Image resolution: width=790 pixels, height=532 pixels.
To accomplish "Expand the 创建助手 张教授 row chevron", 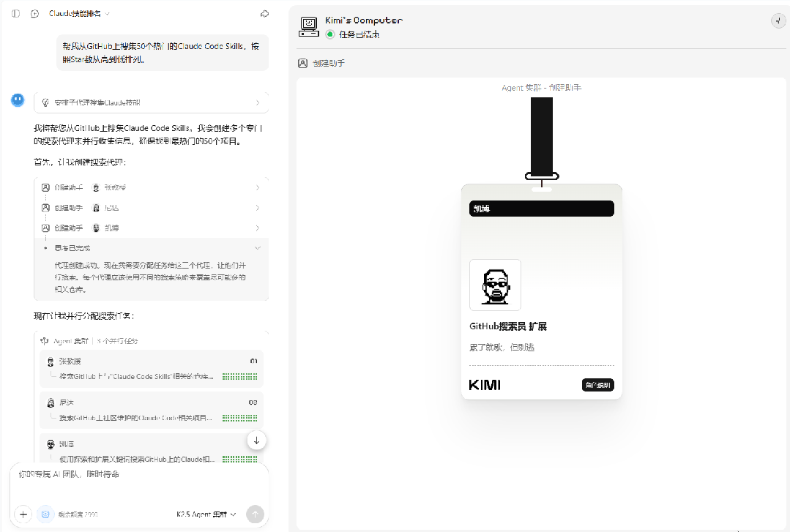I will click(x=258, y=187).
